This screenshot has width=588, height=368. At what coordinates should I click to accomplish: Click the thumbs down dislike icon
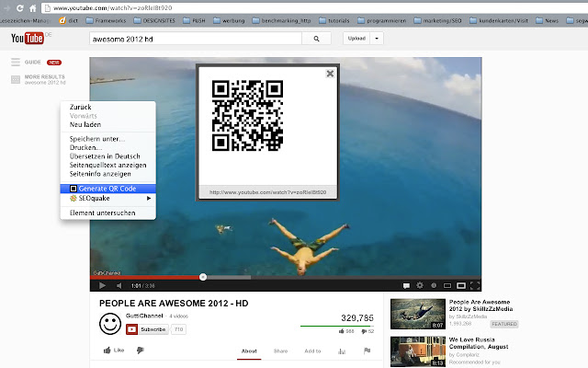tap(138, 351)
